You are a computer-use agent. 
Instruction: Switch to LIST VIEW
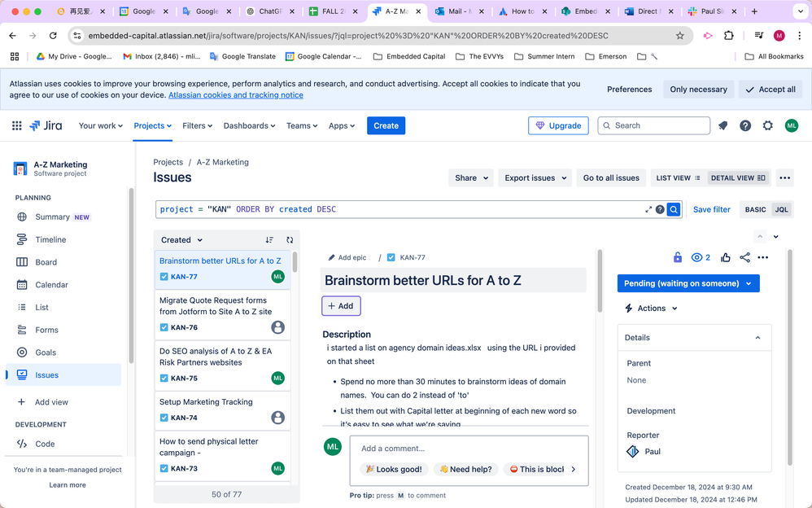tap(678, 177)
